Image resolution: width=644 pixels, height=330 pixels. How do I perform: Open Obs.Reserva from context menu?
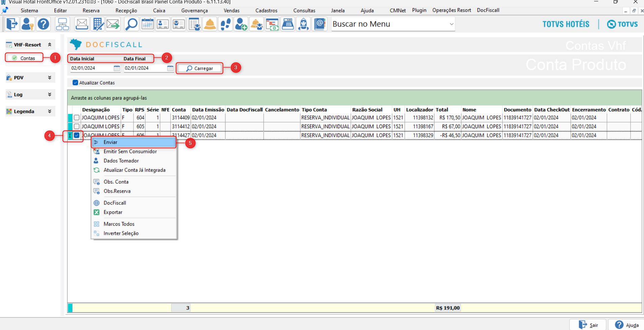point(134,191)
